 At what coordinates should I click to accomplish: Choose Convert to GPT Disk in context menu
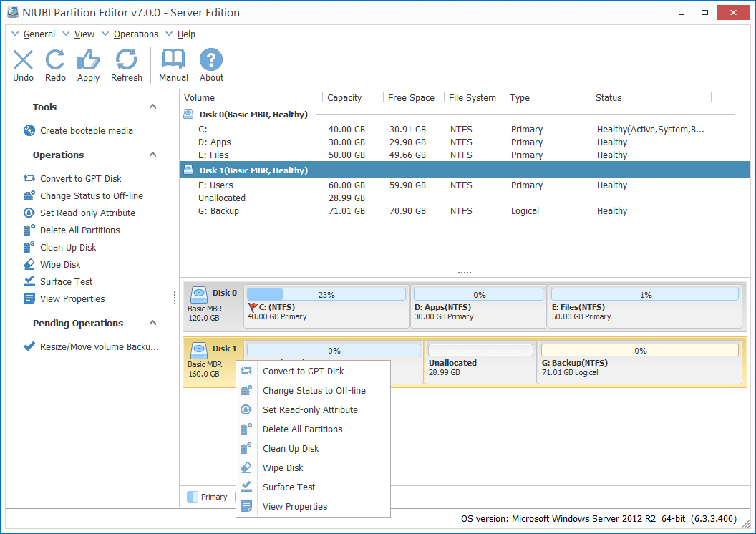point(303,372)
